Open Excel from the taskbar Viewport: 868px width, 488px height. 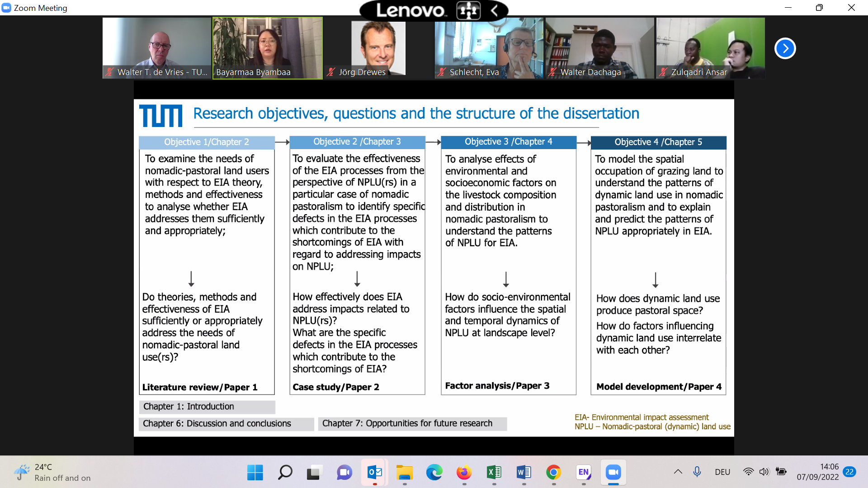(494, 473)
